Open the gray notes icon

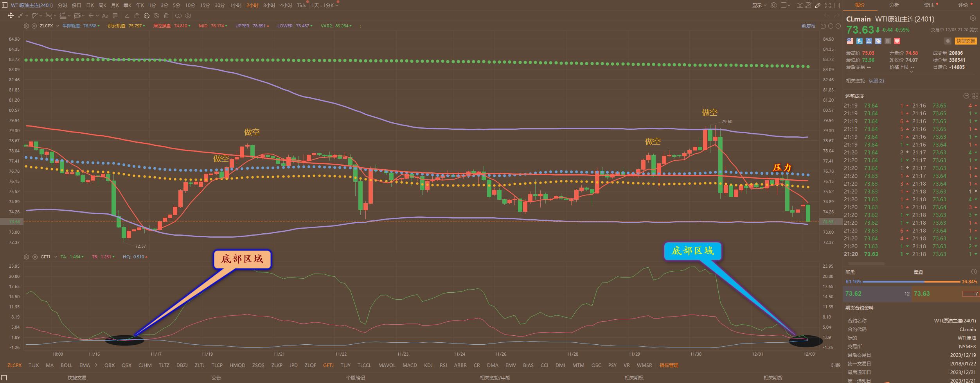(x=888, y=41)
